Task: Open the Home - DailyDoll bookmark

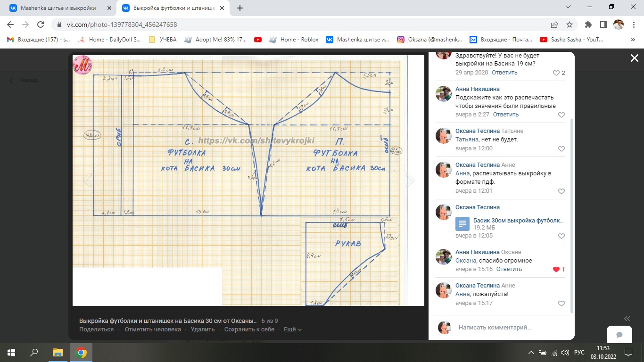Action: click(x=109, y=40)
